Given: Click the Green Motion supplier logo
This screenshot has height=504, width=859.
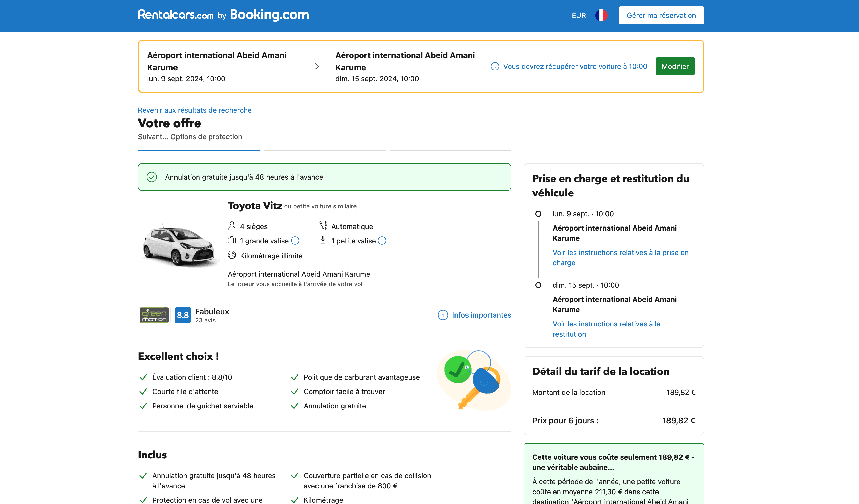Looking at the screenshot, I should [x=154, y=315].
